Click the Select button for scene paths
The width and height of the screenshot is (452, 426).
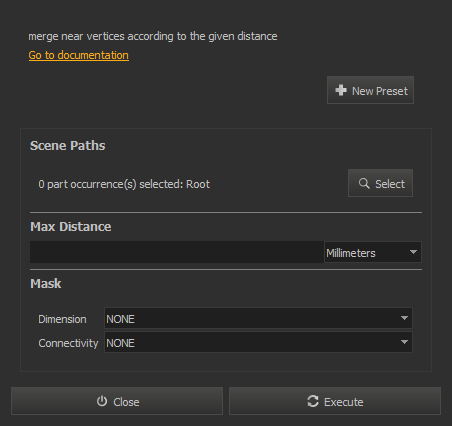tap(380, 183)
